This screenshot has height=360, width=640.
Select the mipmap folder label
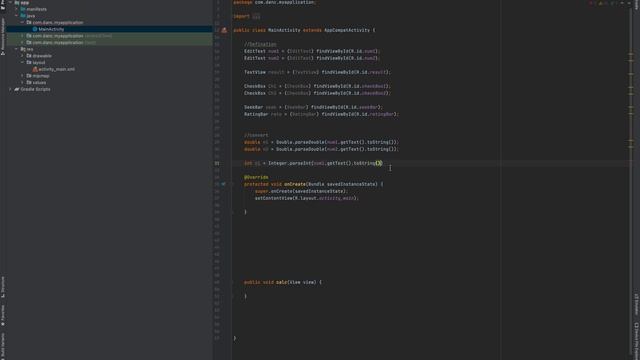[41, 76]
